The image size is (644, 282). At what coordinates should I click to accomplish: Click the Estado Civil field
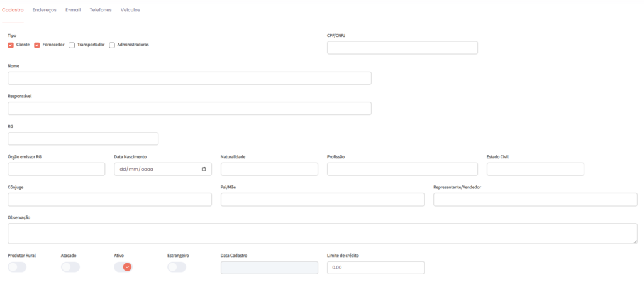[x=535, y=169]
